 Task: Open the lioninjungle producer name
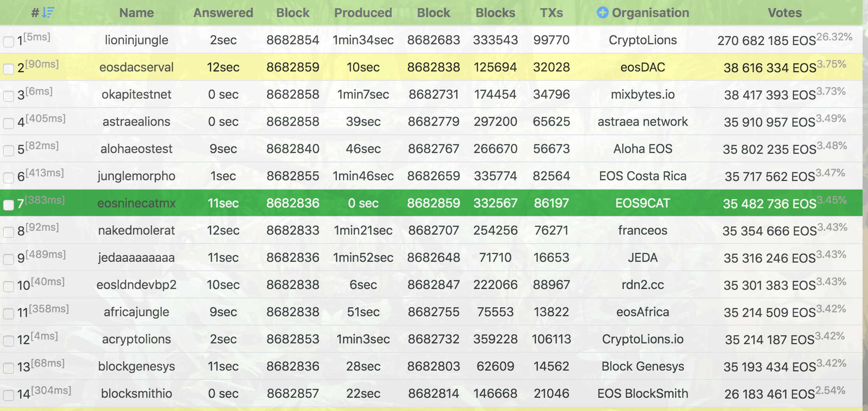pyautogui.click(x=136, y=40)
